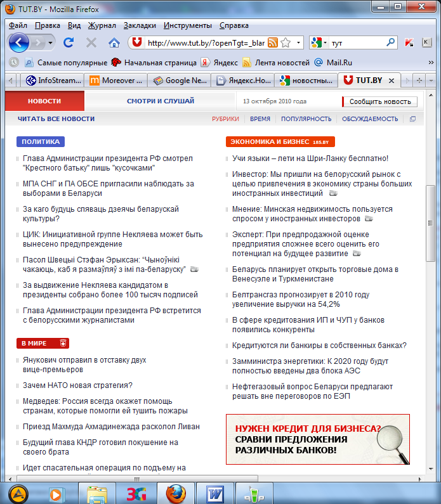Open news in new window icon
The height and width of the screenshot is (504, 441).
pyautogui.click(x=412, y=119)
